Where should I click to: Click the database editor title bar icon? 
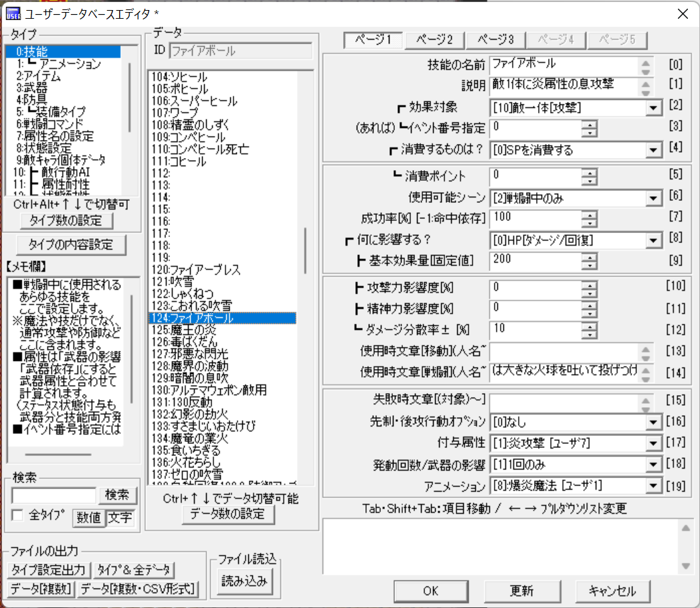[x=13, y=14]
